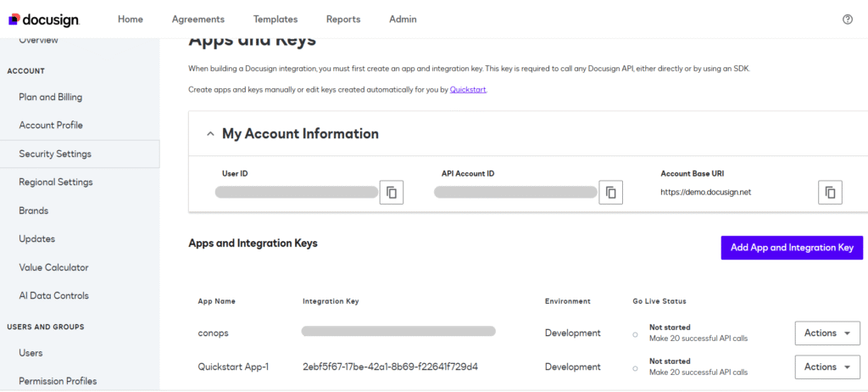Open Actions dropdown for Quickstart App-1
The height and width of the screenshot is (392, 868).
(826, 367)
